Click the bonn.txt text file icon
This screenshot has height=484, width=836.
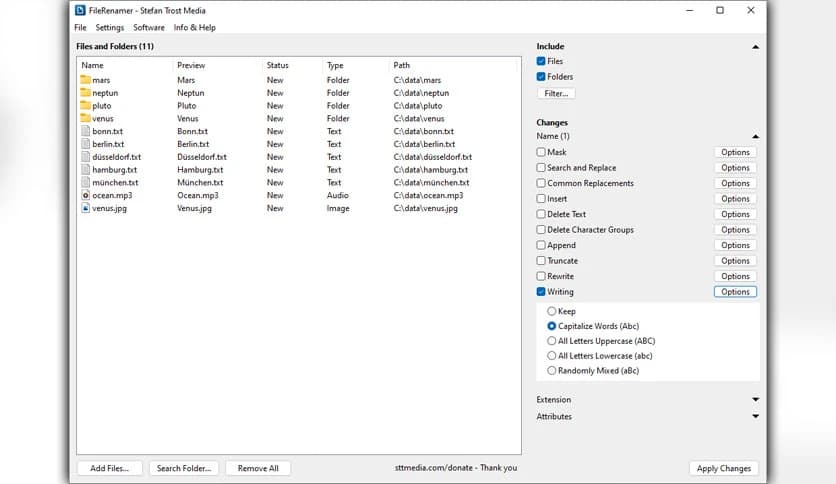(x=85, y=131)
